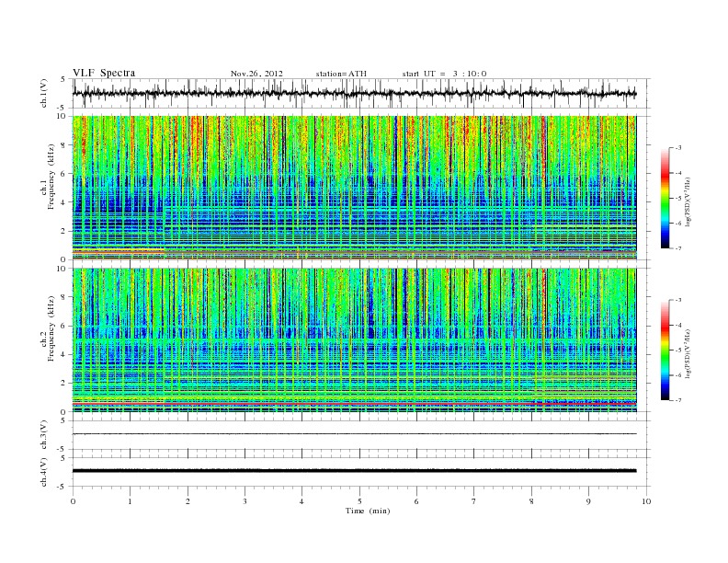This screenshot has height=563, width=728.
Task: Click the "station=ATH" header label
Action: pos(341,74)
